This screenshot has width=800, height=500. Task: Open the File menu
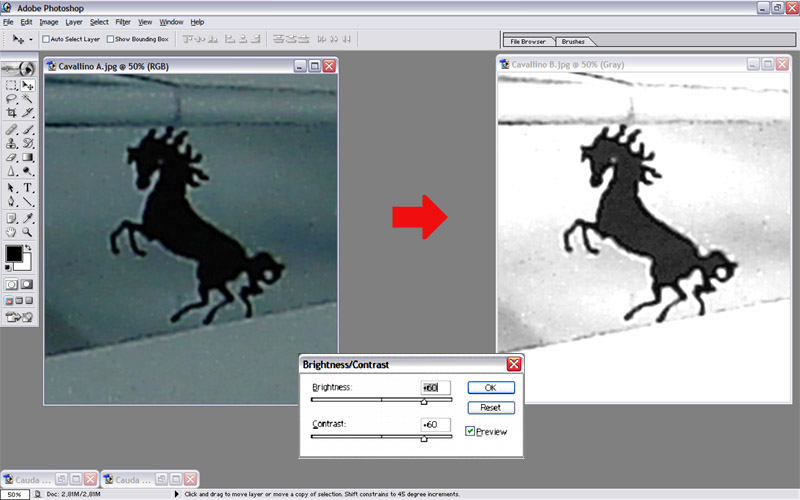click(x=8, y=22)
